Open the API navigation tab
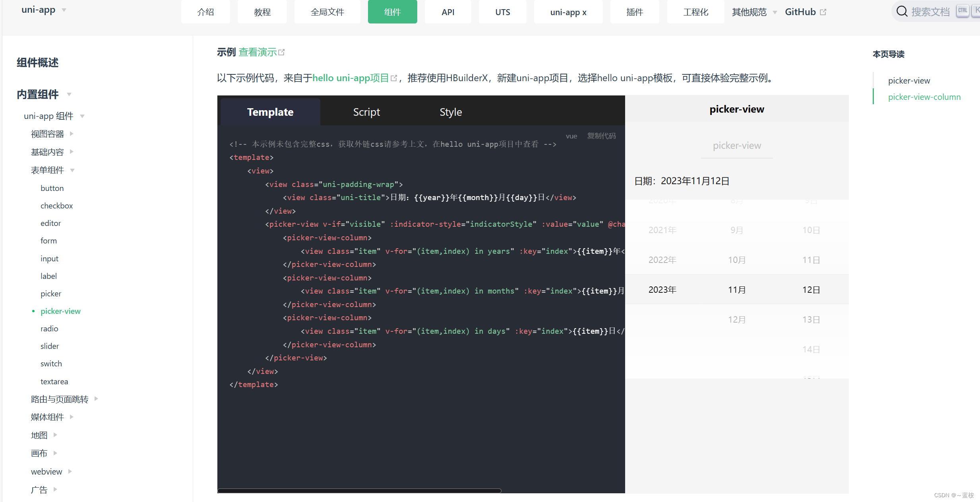 coord(448,12)
